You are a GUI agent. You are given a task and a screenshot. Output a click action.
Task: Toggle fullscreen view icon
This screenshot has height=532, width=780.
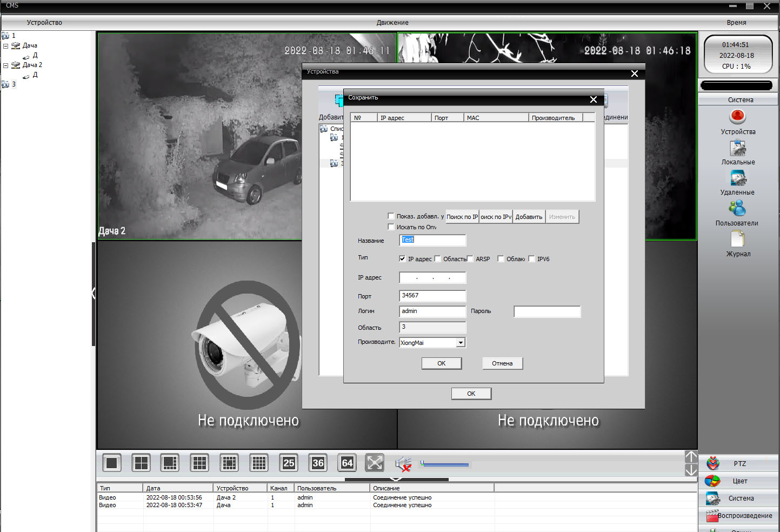(x=375, y=463)
